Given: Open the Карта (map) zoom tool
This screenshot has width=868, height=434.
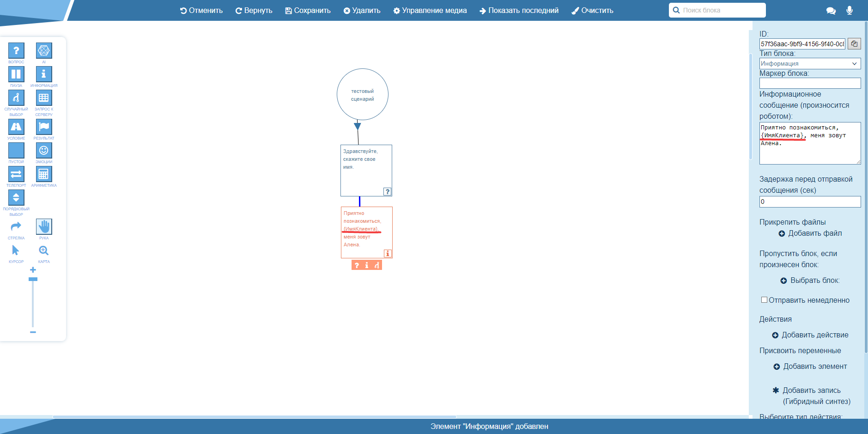Looking at the screenshot, I should tap(44, 251).
